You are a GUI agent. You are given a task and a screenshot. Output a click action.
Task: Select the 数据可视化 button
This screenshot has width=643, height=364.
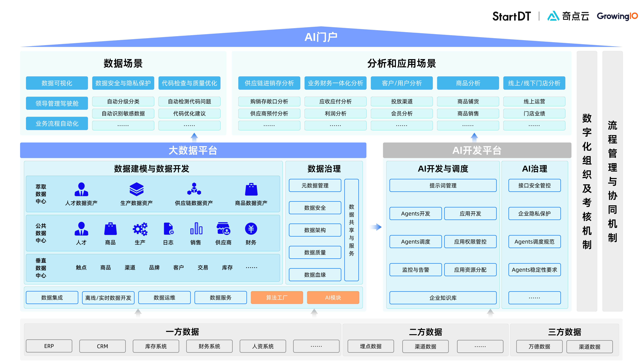[x=57, y=83]
